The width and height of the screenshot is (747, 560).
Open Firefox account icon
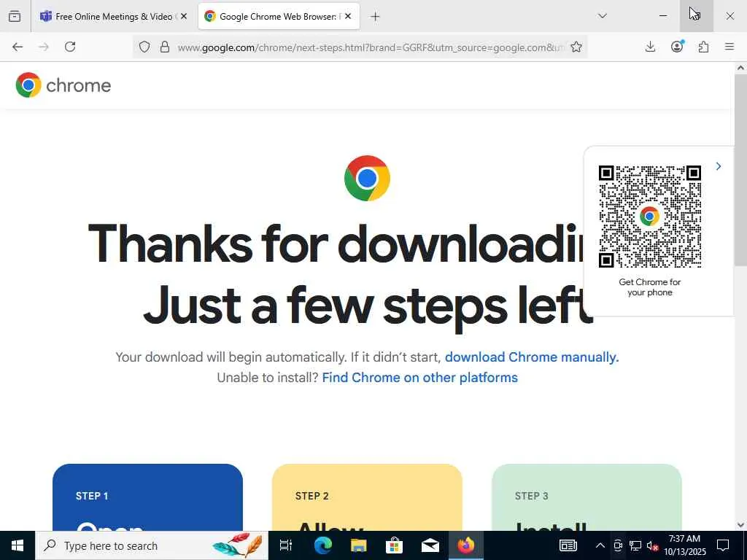(677, 47)
